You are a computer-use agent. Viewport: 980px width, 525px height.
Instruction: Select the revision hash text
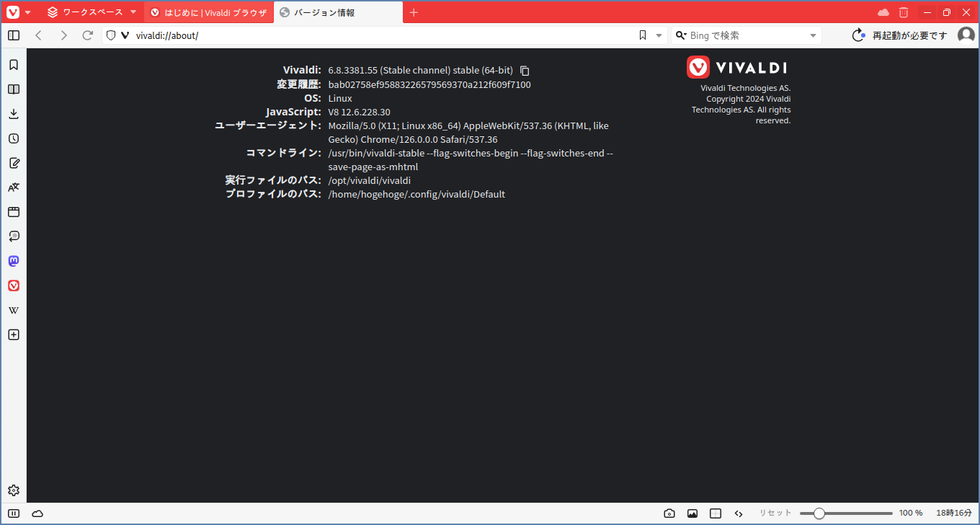(x=429, y=85)
